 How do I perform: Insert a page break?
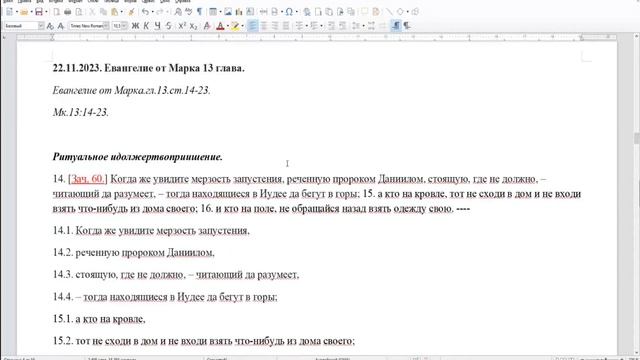point(264,12)
